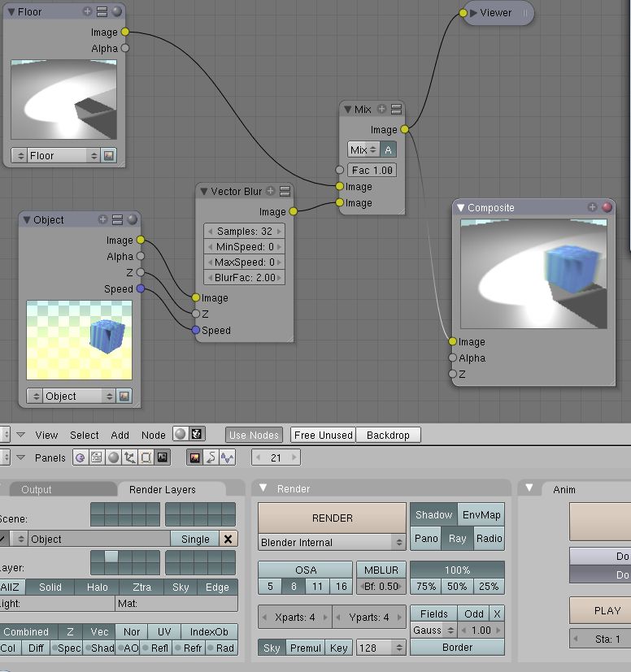Toggle Nor pass button
The height and width of the screenshot is (672, 631).
(x=132, y=631)
